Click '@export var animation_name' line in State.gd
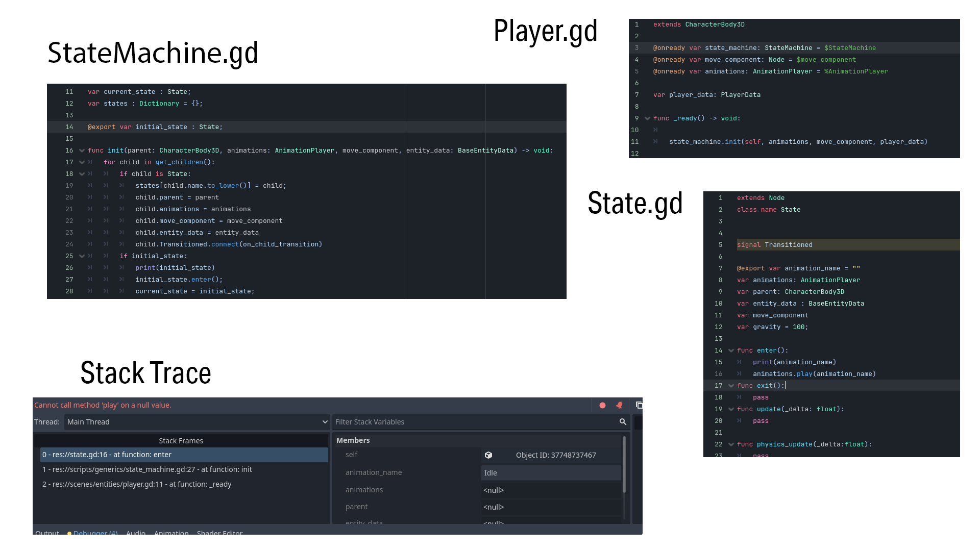 tap(798, 268)
